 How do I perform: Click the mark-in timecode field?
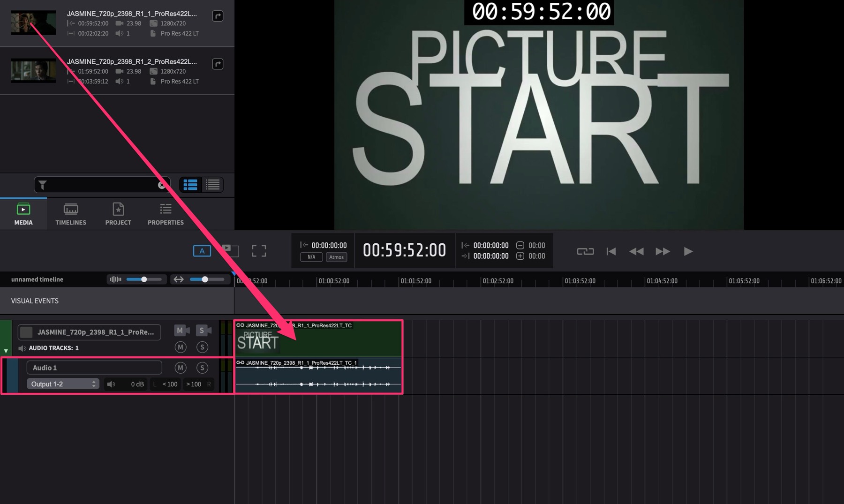(x=491, y=245)
